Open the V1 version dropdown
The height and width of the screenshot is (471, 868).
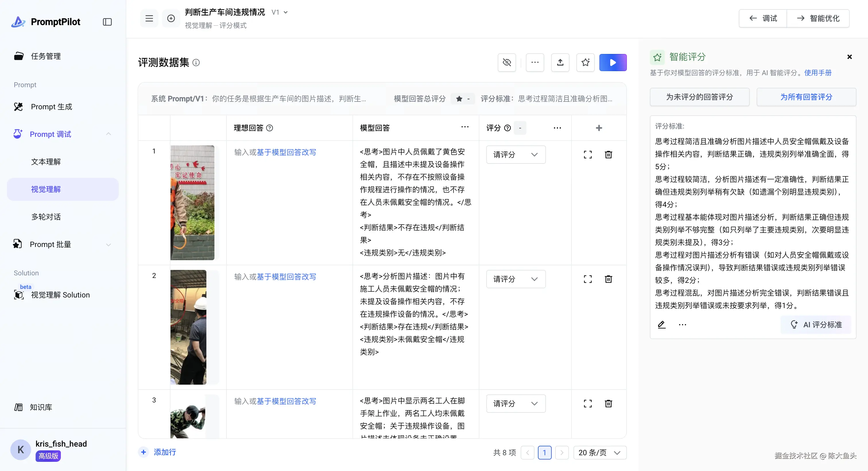[280, 12]
